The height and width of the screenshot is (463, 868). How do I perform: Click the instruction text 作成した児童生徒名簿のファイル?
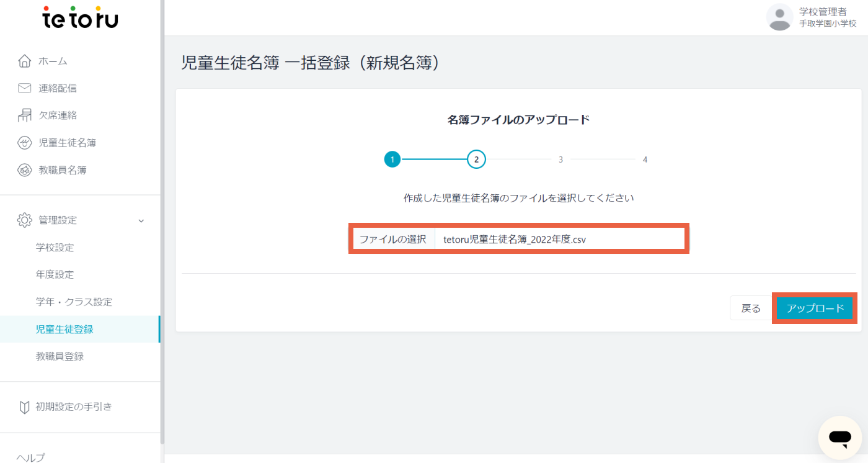(x=518, y=198)
